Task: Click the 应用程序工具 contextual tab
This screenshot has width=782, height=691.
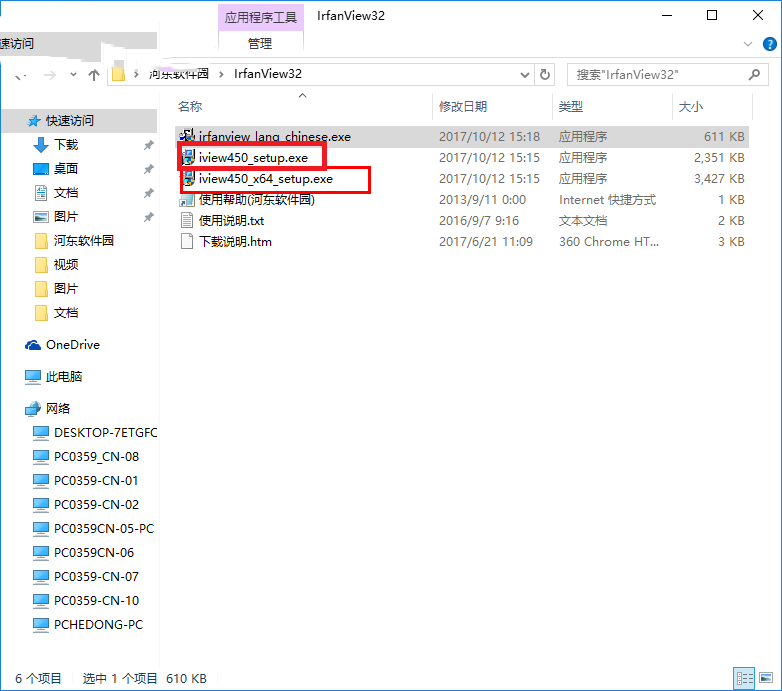Action: point(260,17)
